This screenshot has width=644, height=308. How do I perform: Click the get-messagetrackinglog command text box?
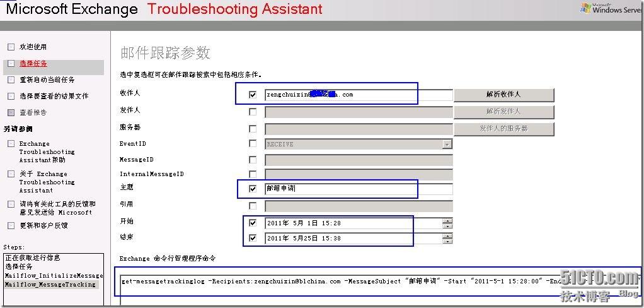(378, 281)
